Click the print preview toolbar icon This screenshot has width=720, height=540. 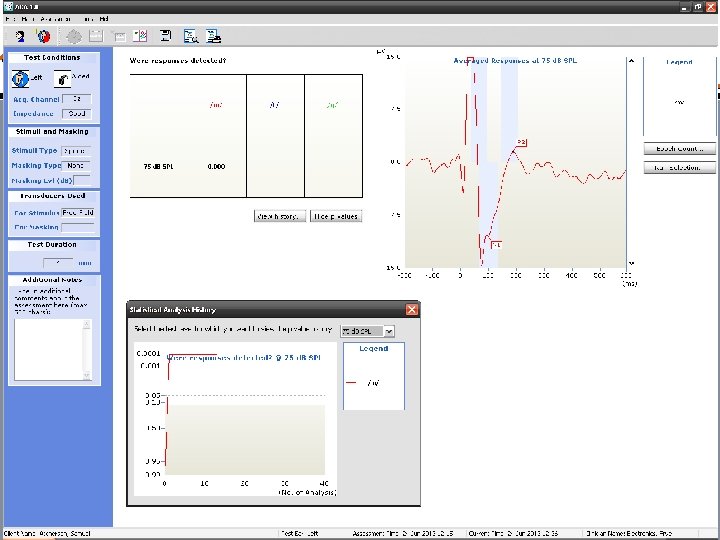[x=191, y=36]
